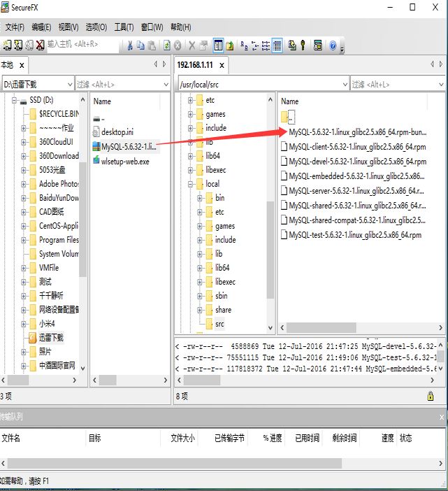448x491 pixels.
Task: Click the Properties toolbar icon
Action: [x=203, y=45]
